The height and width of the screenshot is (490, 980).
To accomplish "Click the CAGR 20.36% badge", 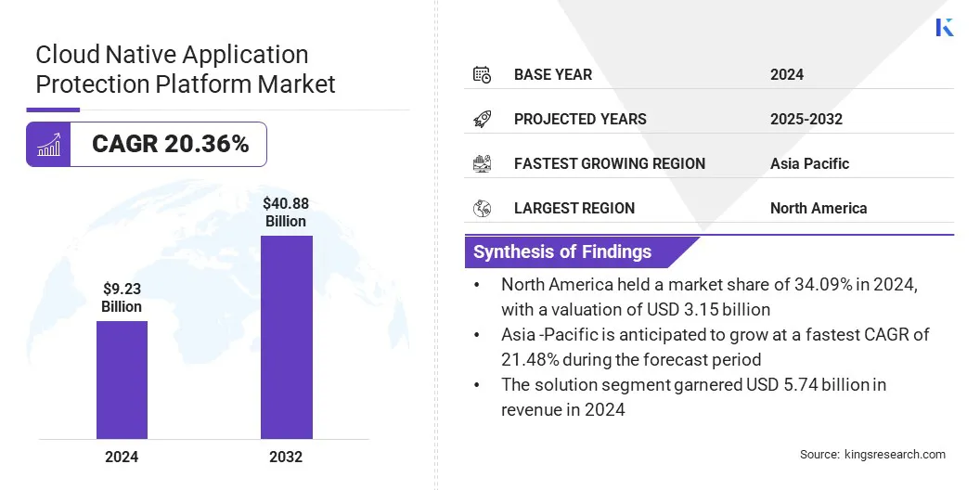I will (x=169, y=145).
